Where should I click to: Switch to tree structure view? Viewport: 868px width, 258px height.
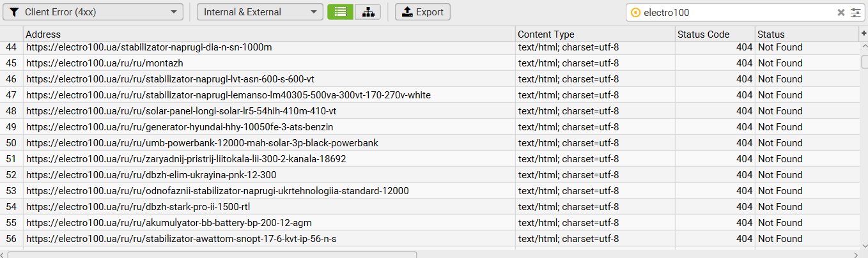click(368, 12)
